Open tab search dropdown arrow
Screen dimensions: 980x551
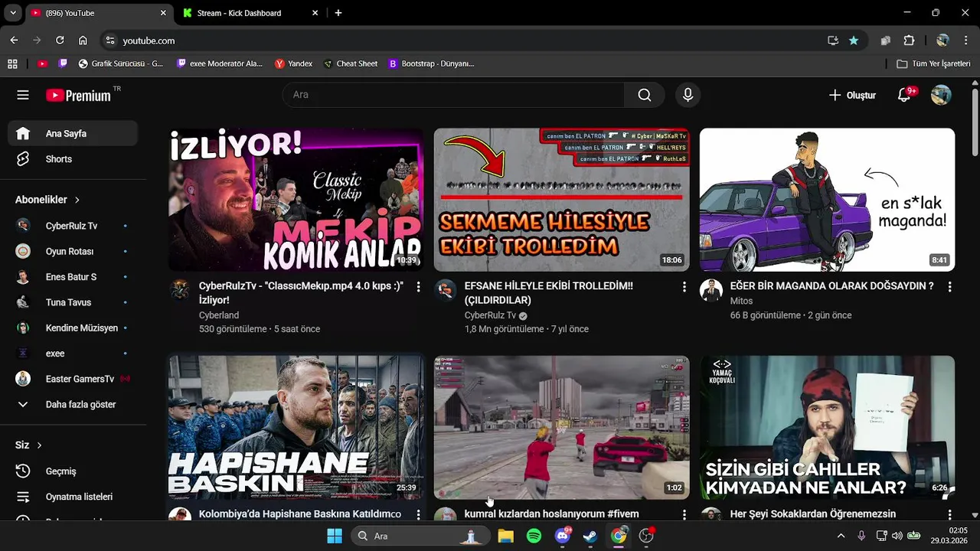coord(12,13)
